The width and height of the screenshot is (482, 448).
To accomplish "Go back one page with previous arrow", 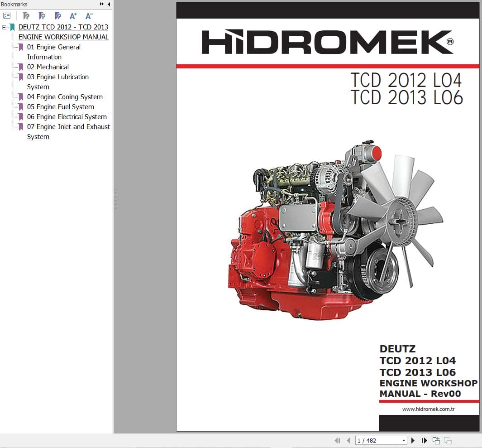I will click(348, 440).
